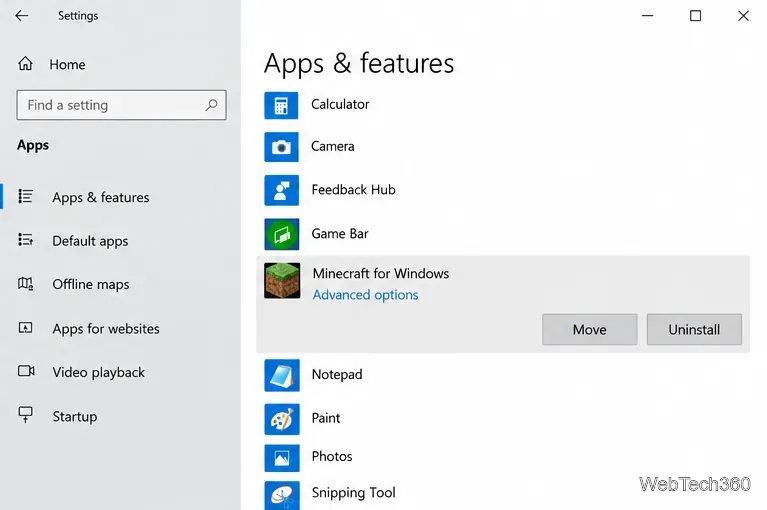Open Home via the house icon

[25, 64]
